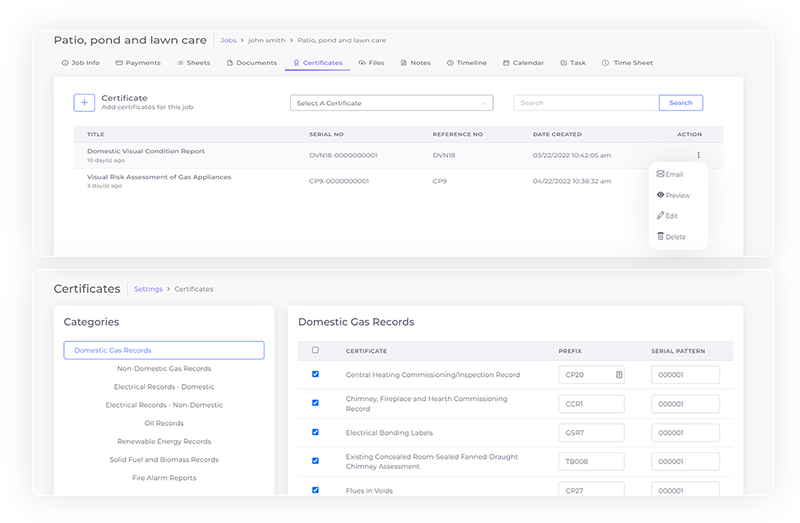Click the Edit pencil icon in menu
The image size is (800, 523).
[660, 216]
